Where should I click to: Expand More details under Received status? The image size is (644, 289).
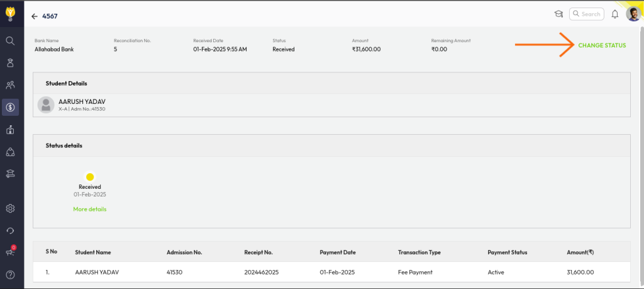coord(90,209)
